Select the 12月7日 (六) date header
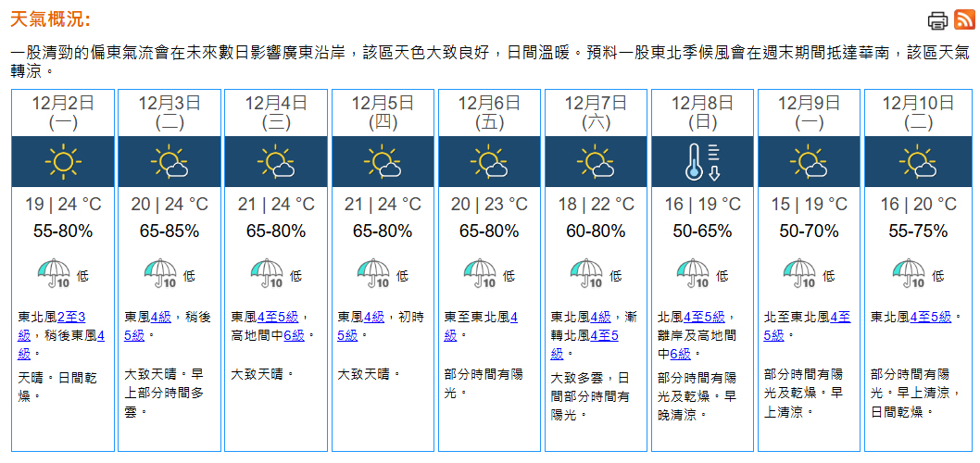Viewport: 980px width, 463px height. click(596, 111)
